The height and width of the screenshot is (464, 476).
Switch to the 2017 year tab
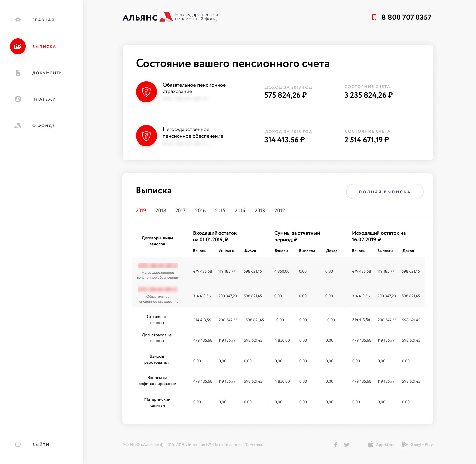[180, 211]
